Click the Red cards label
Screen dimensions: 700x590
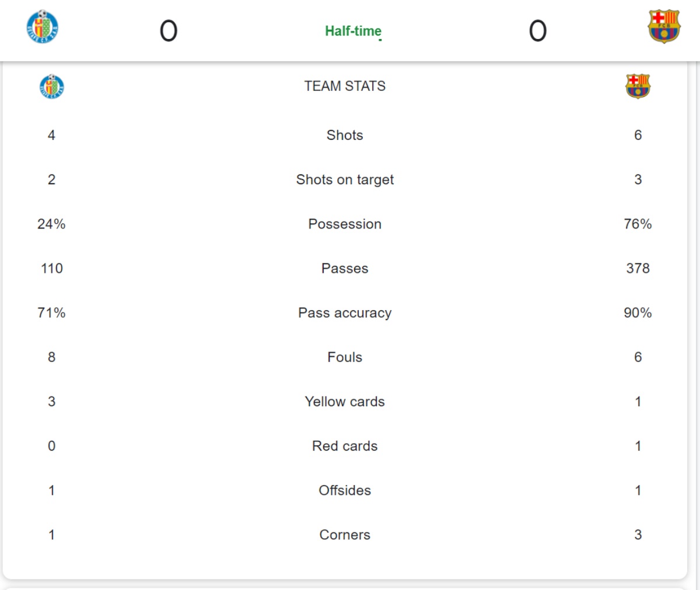(x=345, y=446)
